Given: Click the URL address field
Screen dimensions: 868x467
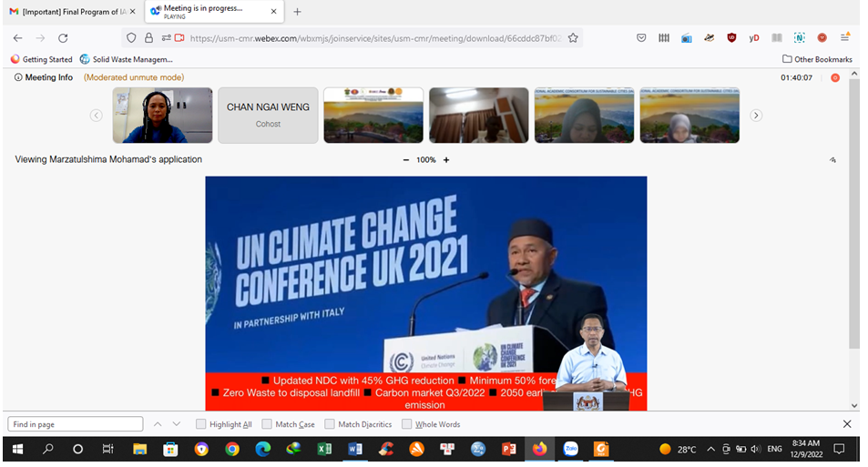Looking at the screenshot, I should [x=375, y=38].
